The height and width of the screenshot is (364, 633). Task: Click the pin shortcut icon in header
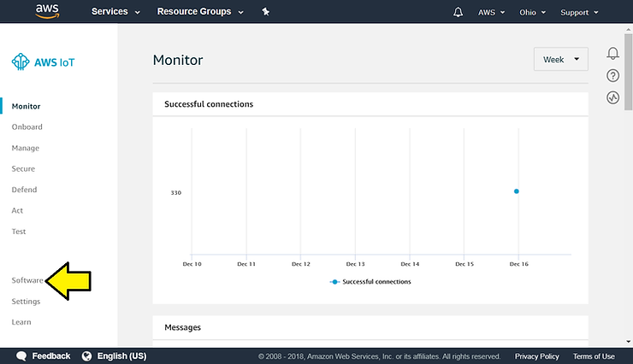coord(265,12)
